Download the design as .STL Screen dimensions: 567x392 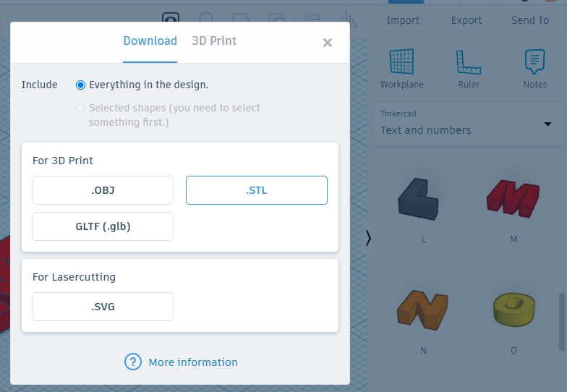257,190
